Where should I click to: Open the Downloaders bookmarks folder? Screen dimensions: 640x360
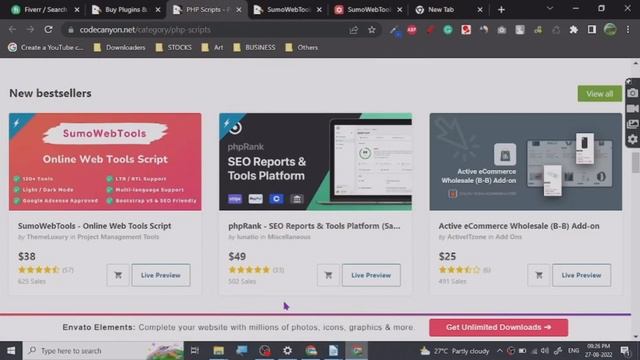[x=120, y=47]
